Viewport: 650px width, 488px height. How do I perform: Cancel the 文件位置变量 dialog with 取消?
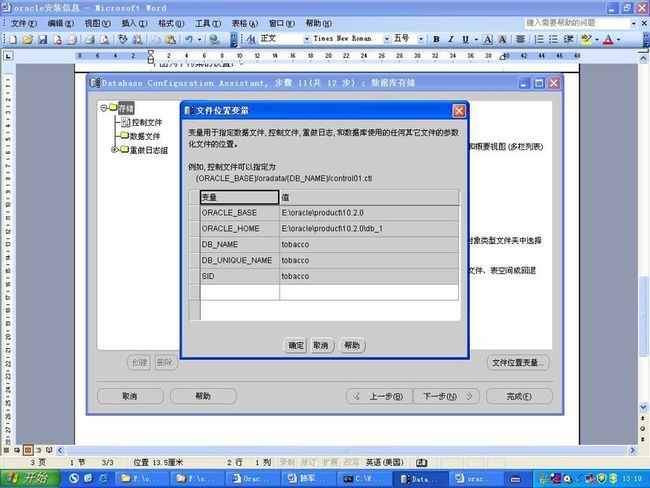321,345
